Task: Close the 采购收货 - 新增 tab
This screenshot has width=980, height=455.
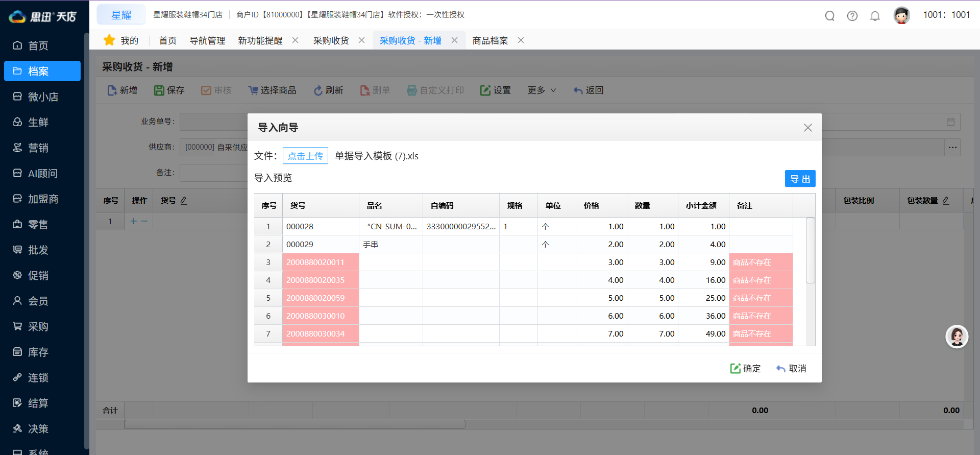Action: click(x=454, y=40)
